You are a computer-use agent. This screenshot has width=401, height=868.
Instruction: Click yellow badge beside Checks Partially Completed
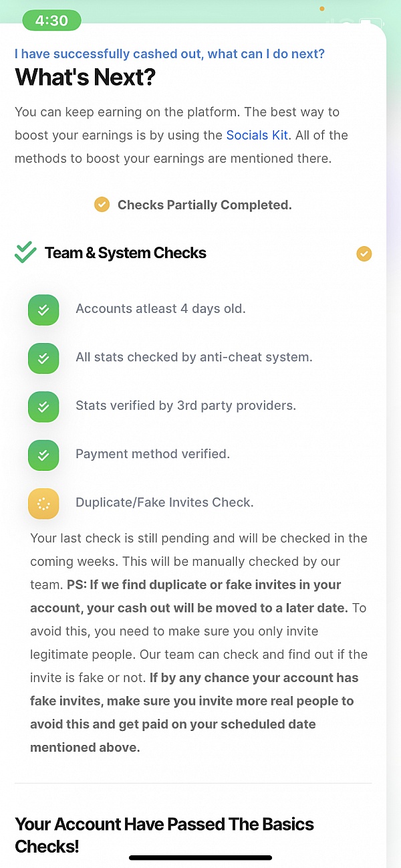click(x=102, y=205)
